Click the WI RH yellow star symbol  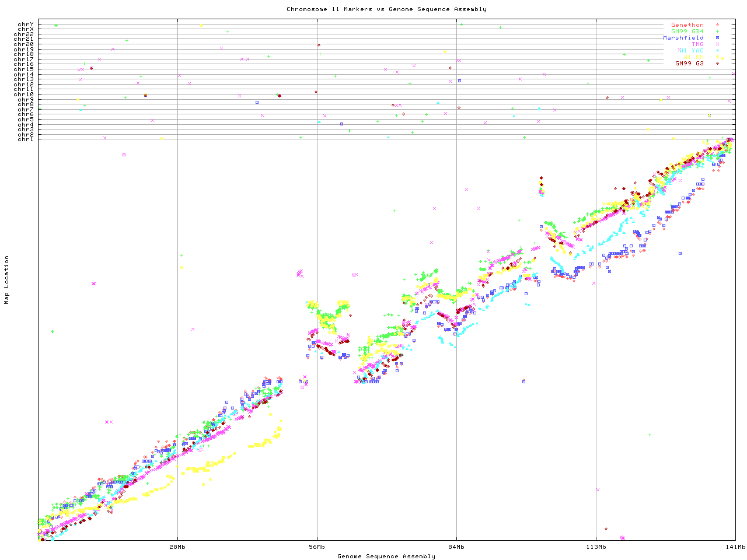tap(717, 57)
